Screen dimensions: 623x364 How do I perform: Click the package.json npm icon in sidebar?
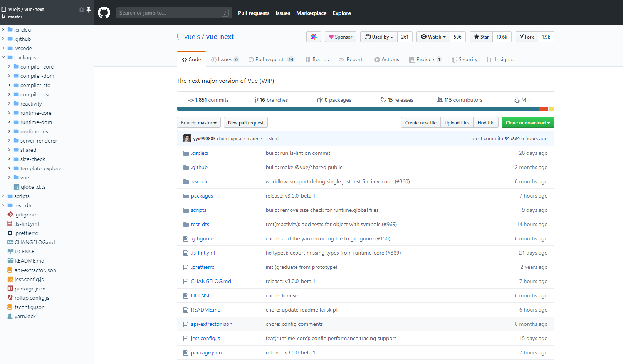(x=10, y=289)
